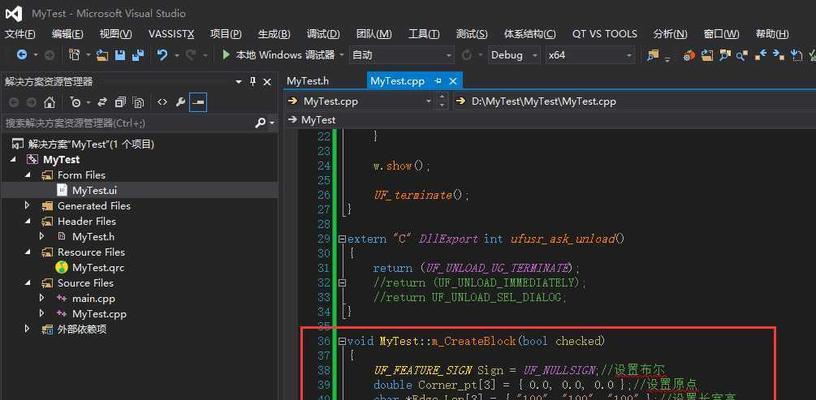The image size is (816, 400).
Task: Click the View Code angle-brackets icon
Action: point(162,102)
